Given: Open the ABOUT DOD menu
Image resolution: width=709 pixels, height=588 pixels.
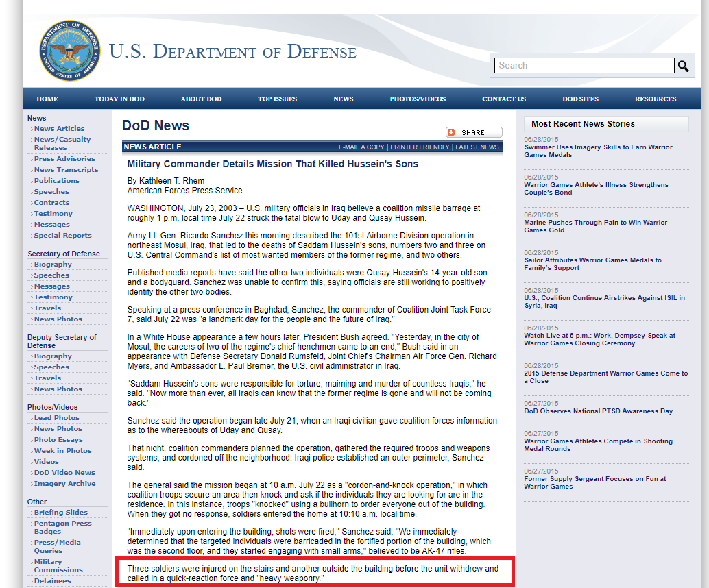Looking at the screenshot, I should click(x=201, y=99).
